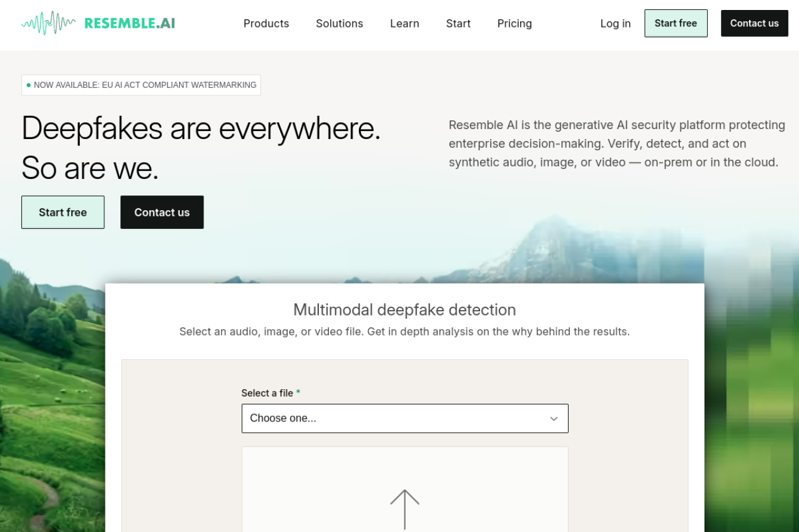
Task: Click the hero Start free button
Action: pos(63,212)
